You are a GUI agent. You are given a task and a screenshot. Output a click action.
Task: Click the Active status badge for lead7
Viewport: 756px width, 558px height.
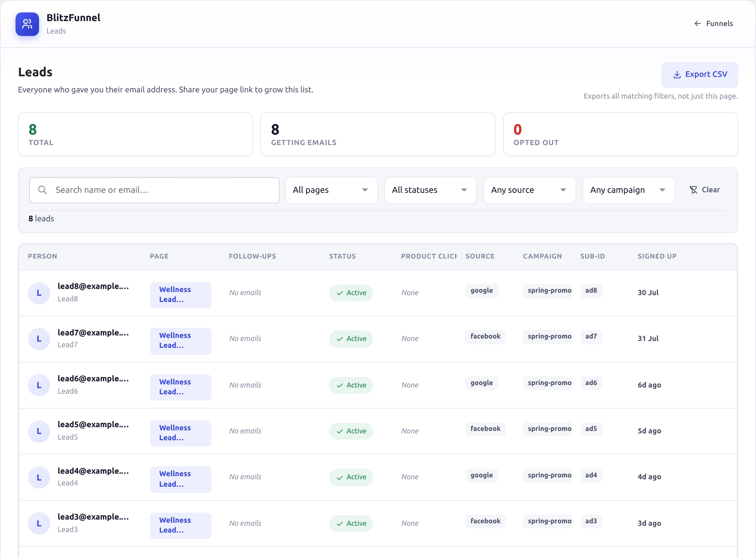coord(351,339)
